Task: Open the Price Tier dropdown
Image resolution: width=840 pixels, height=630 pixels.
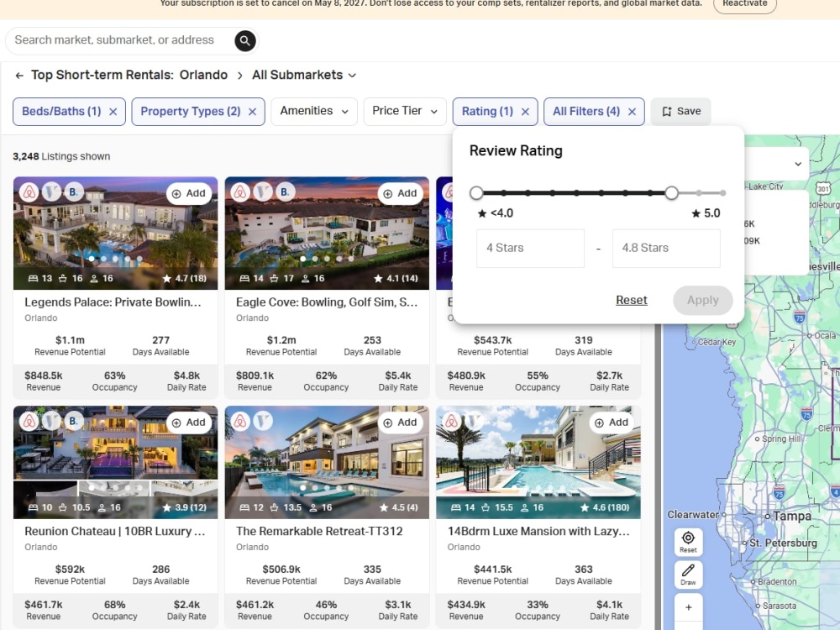Action: click(x=405, y=111)
